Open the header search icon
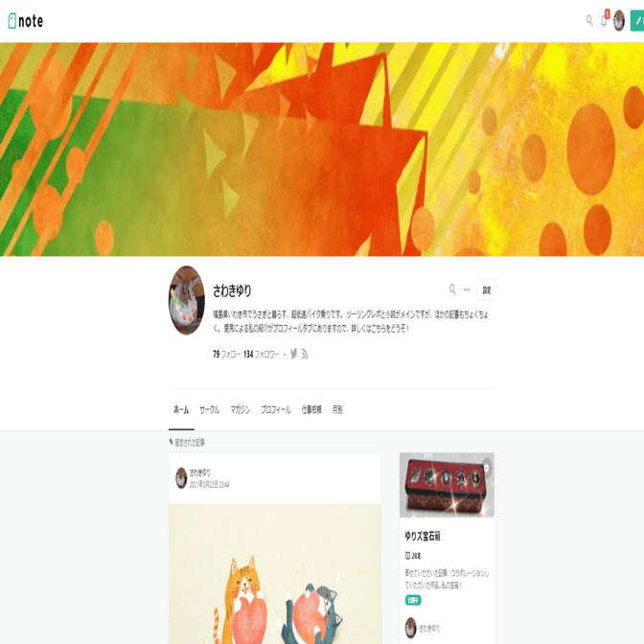 tap(589, 20)
